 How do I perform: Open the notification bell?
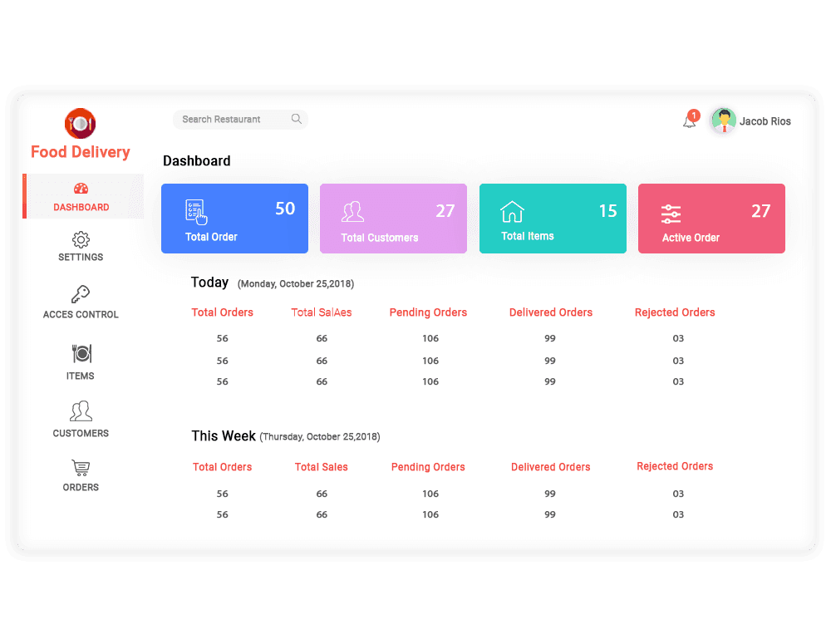click(689, 121)
